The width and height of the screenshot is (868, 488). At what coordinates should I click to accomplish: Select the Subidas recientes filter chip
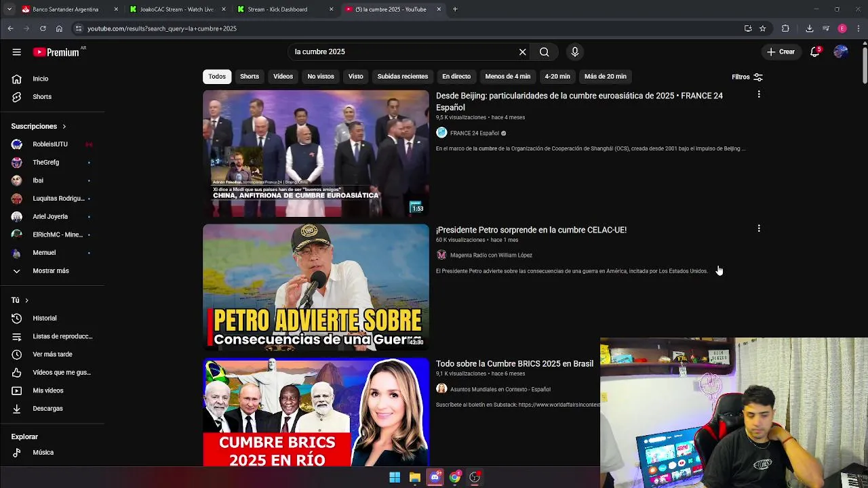click(403, 77)
